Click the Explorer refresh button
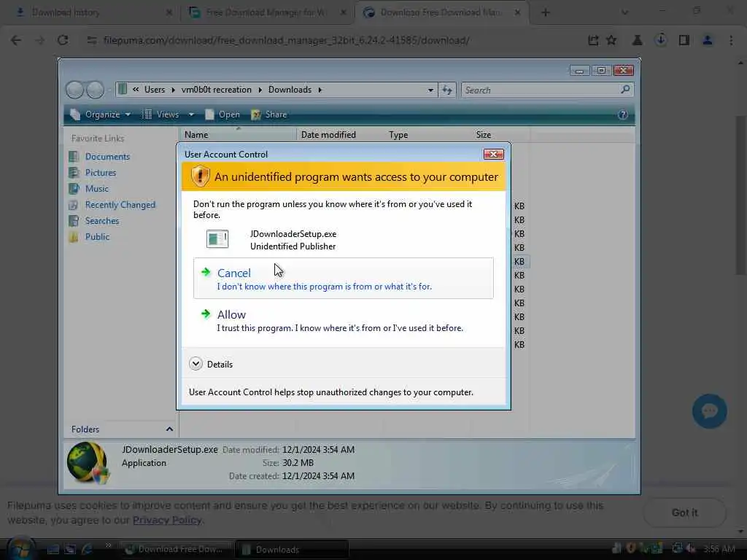 447,90
